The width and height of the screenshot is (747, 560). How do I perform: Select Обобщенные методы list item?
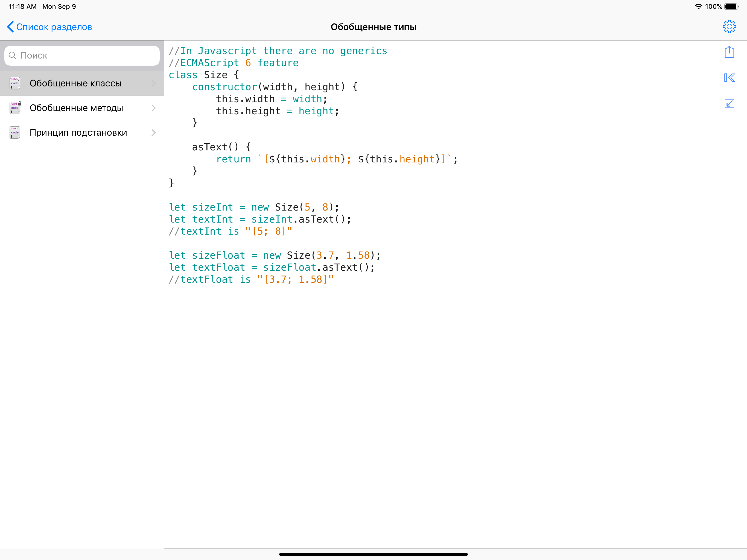[76, 108]
